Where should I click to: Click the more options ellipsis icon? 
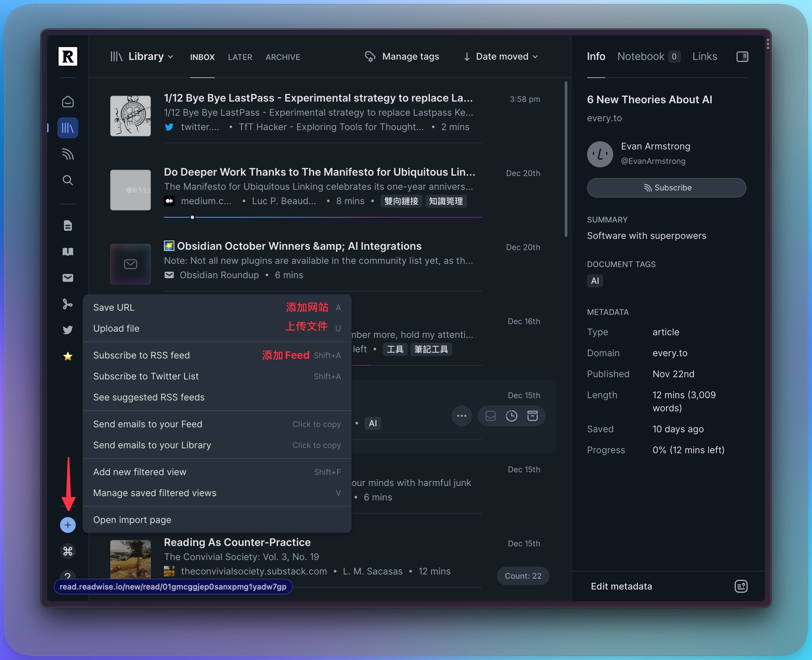pos(461,416)
